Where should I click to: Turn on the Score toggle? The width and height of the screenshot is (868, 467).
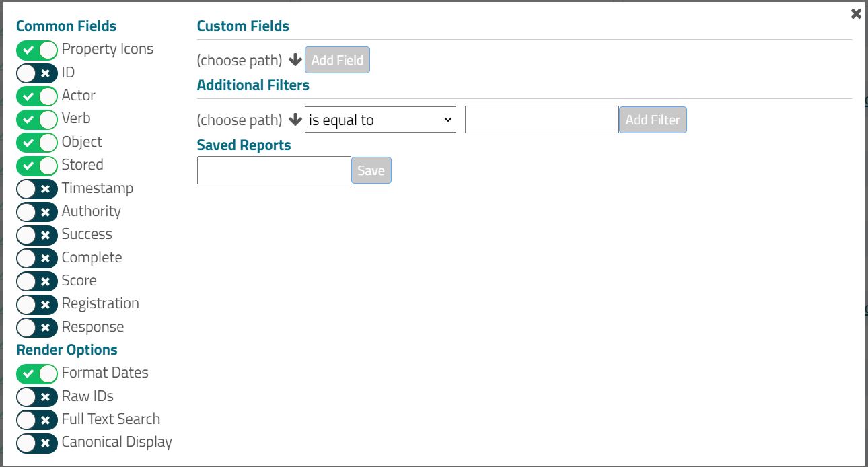click(x=37, y=281)
